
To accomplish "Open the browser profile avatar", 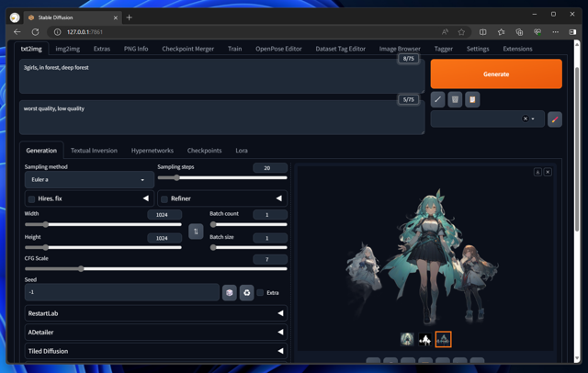I will (x=15, y=17).
